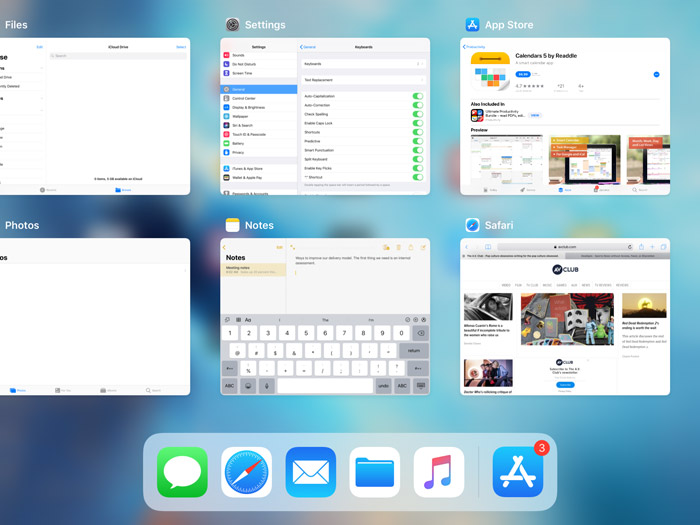The image size is (700, 525).
Task: Switch to the Photos app card
Action: pyautogui.click(x=95, y=315)
